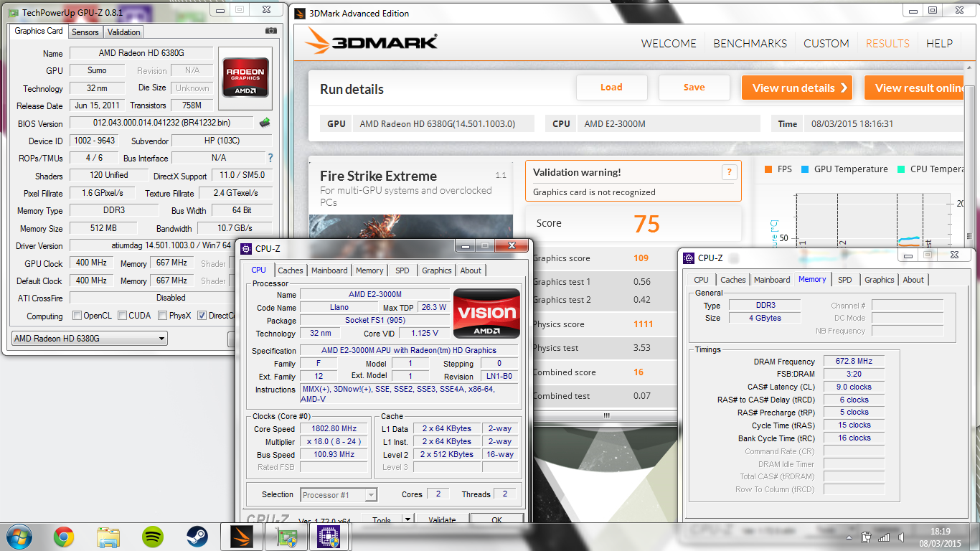Open Memory tab in front CPU-Z window
This screenshot has height=551, width=980.
[369, 270]
